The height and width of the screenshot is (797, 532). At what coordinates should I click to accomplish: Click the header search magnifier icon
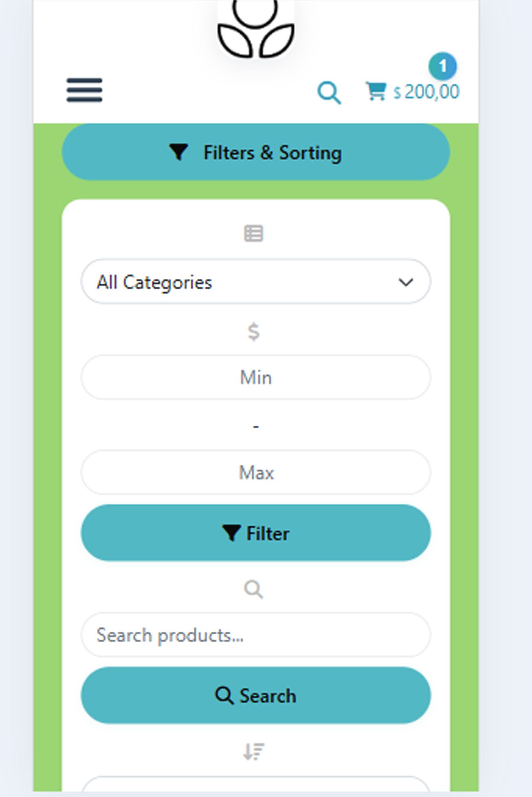(329, 92)
